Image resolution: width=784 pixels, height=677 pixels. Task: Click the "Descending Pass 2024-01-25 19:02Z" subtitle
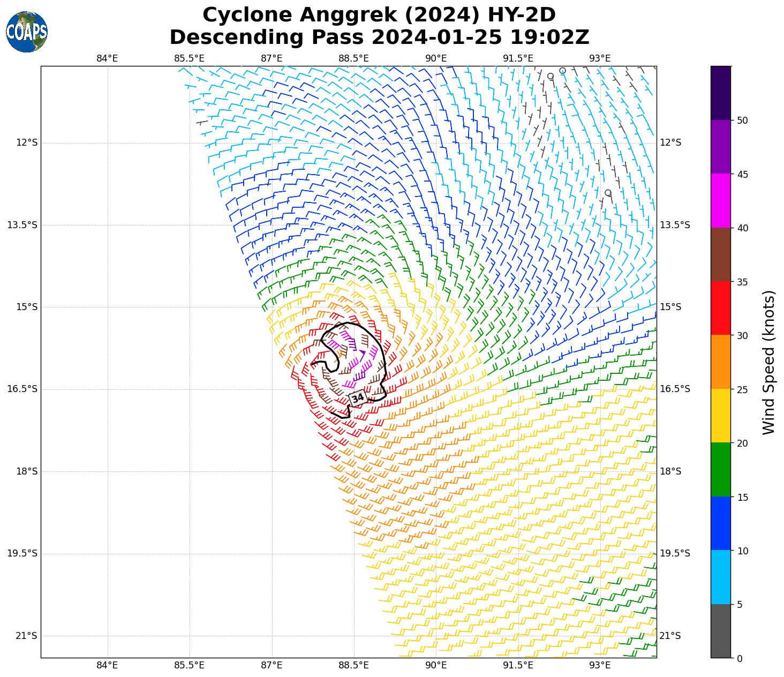pyautogui.click(x=379, y=37)
